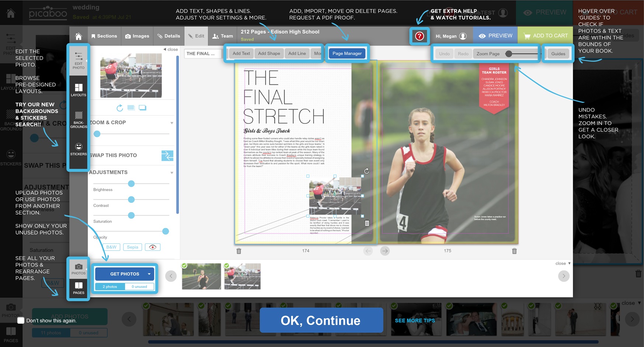Viewport: 644px width, 347px height.
Task: Check 'Don't show this again' checkbox
Action: [21, 320]
